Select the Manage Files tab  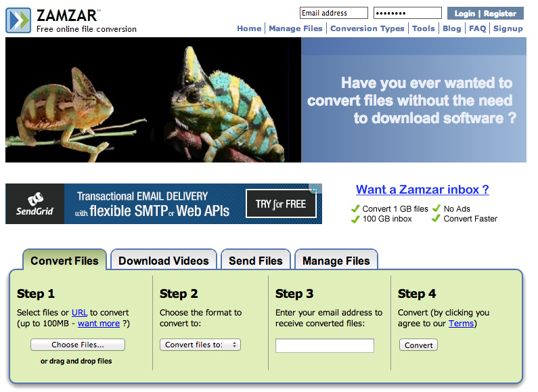[x=336, y=261]
